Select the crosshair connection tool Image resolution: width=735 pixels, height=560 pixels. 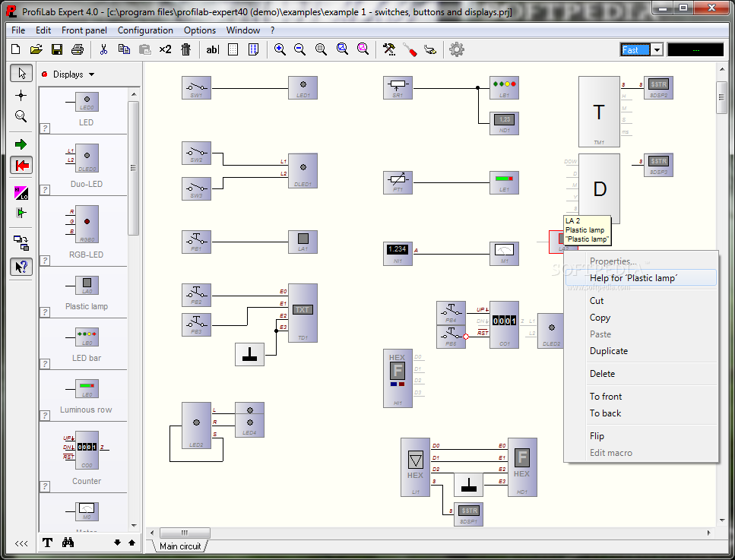(x=21, y=96)
